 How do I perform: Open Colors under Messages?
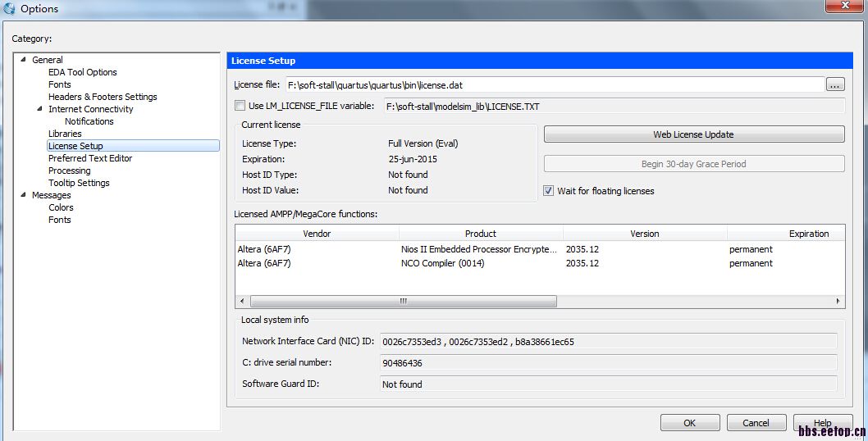(x=61, y=207)
